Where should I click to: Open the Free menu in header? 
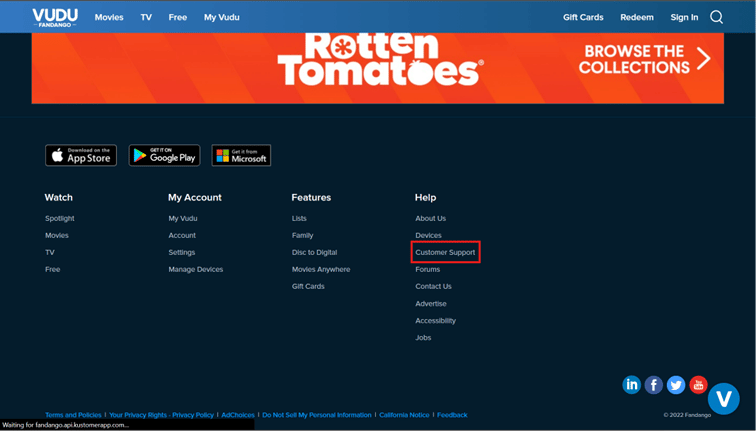pos(177,17)
